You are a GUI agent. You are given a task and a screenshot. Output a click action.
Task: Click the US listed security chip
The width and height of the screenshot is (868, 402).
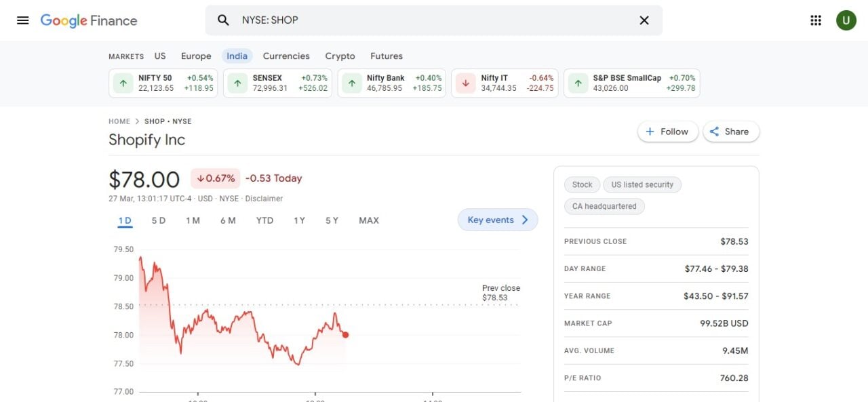point(642,184)
